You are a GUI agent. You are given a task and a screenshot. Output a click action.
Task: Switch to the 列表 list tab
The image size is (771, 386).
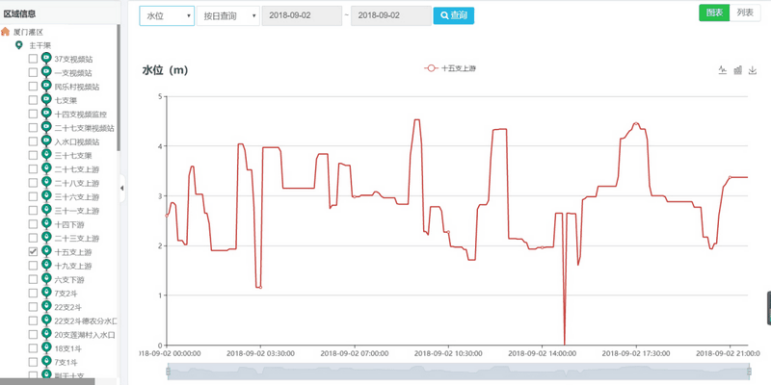[745, 13]
